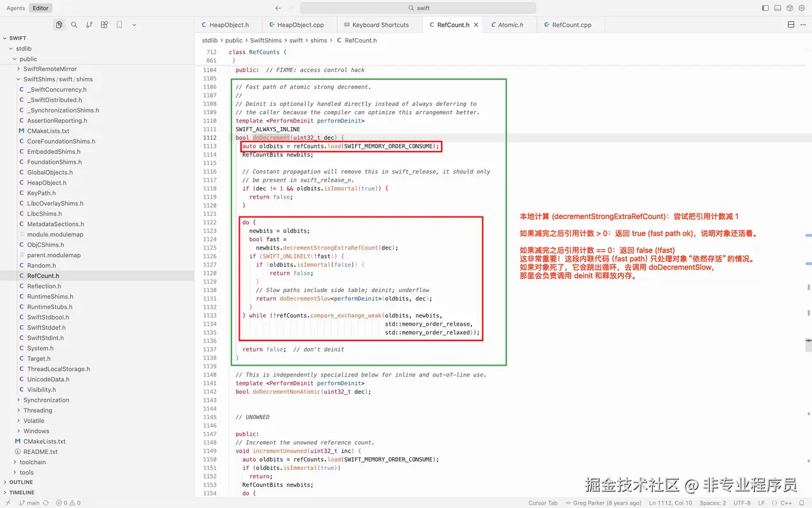The image size is (812, 508).
Task: Click the 'shims' breadcrumb segment
Action: (x=319, y=41)
